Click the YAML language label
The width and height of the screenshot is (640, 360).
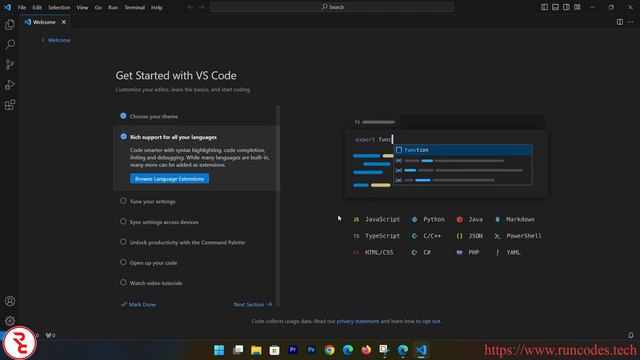(513, 253)
